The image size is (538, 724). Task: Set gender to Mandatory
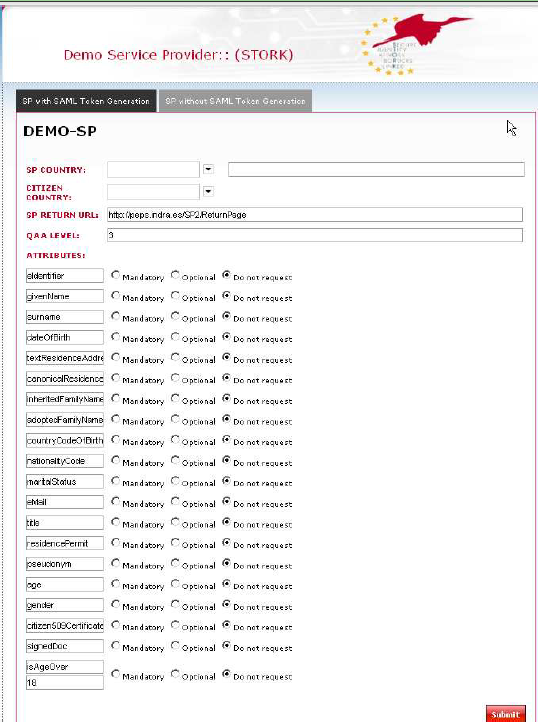pos(115,604)
